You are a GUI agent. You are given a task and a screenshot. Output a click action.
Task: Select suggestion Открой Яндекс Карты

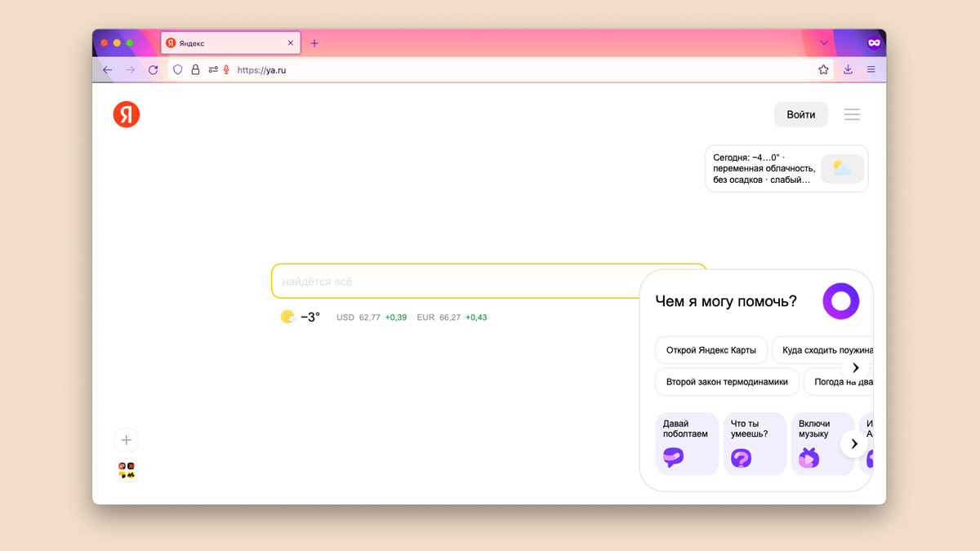(x=711, y=350)
